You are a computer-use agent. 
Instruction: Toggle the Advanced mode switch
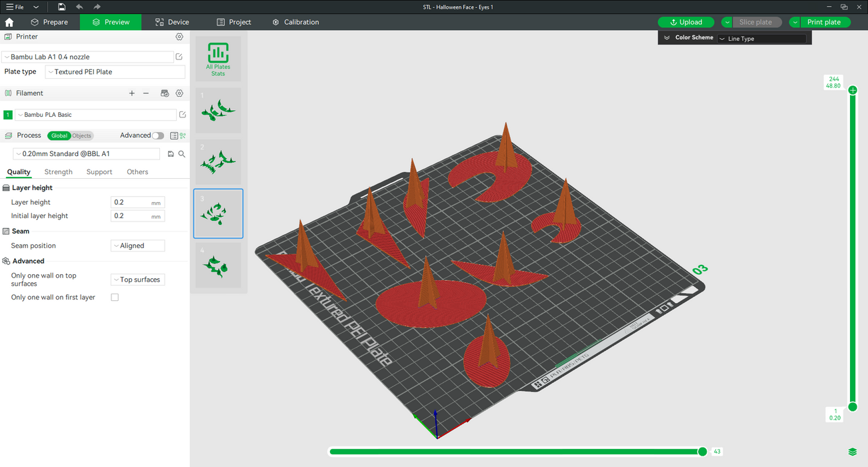[158, 135]
